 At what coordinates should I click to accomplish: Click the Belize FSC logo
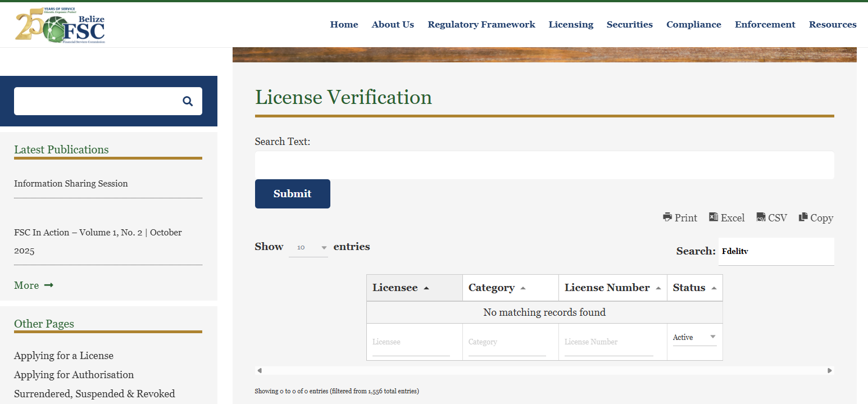point(60,25)
